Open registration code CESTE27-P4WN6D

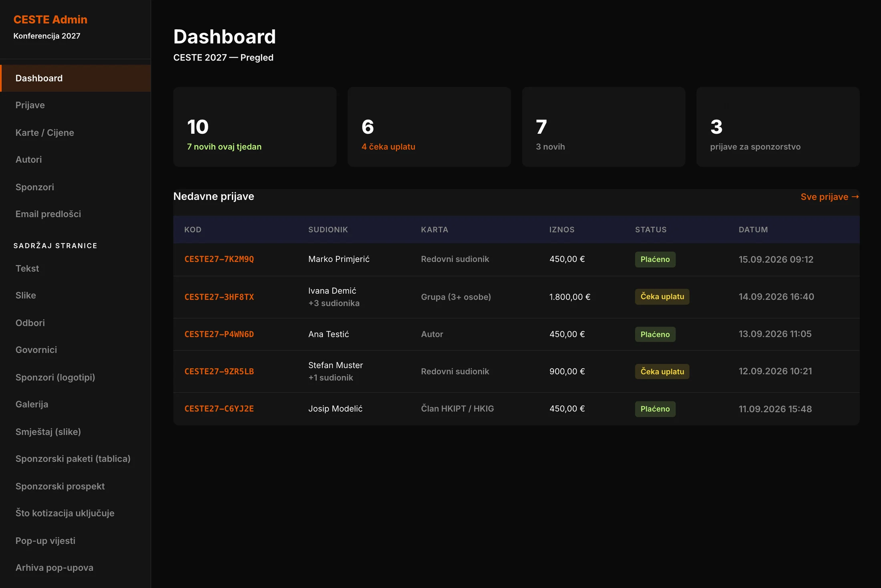pos(219,334)
